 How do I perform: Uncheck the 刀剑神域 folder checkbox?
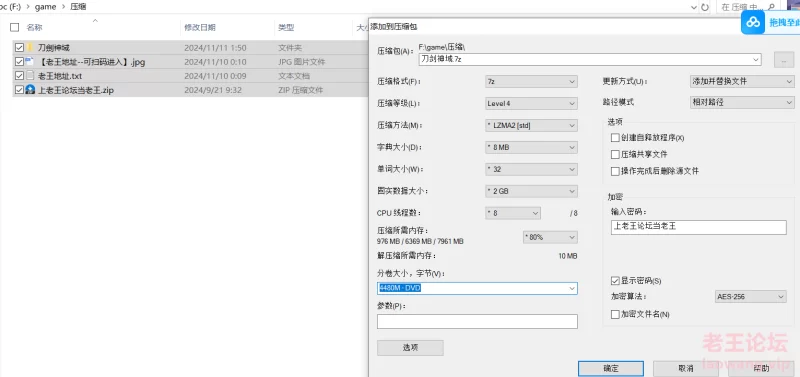[19, 47]
